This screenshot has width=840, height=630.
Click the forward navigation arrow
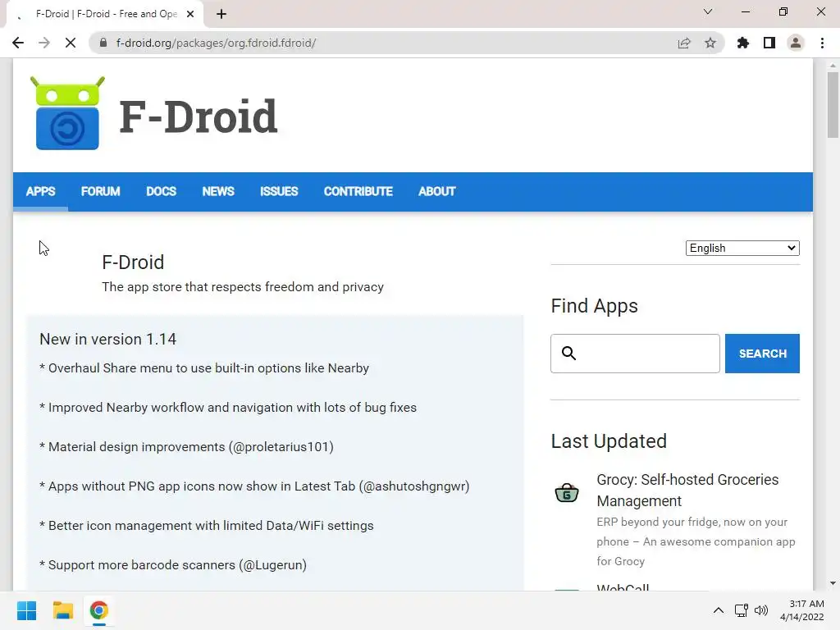click(x=44, y=43)
